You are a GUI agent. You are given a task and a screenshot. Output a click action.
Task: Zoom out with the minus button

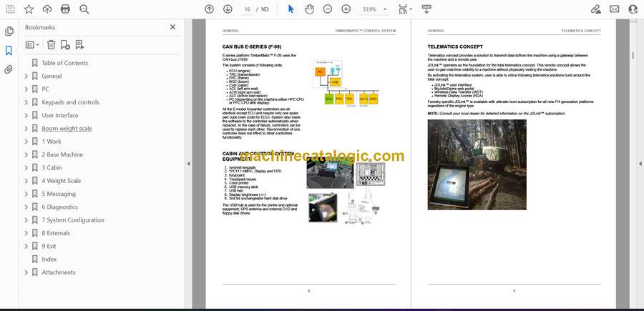(x=327, y=9)
